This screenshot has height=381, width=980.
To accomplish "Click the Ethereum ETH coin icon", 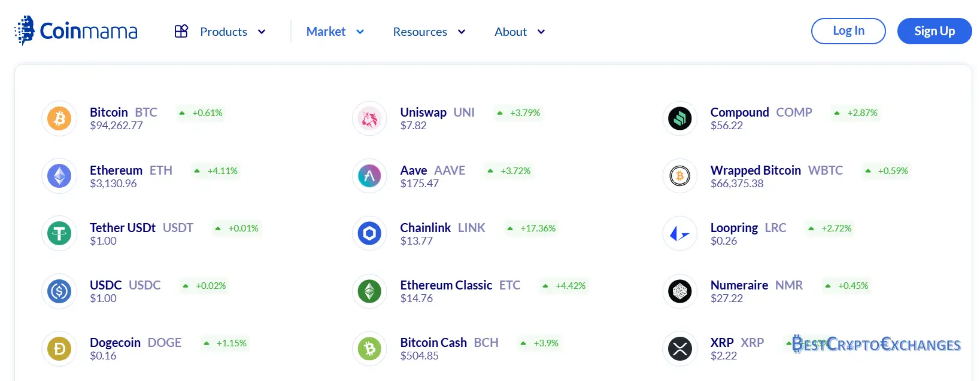I will pyautogui.click(x=59, y=176).
